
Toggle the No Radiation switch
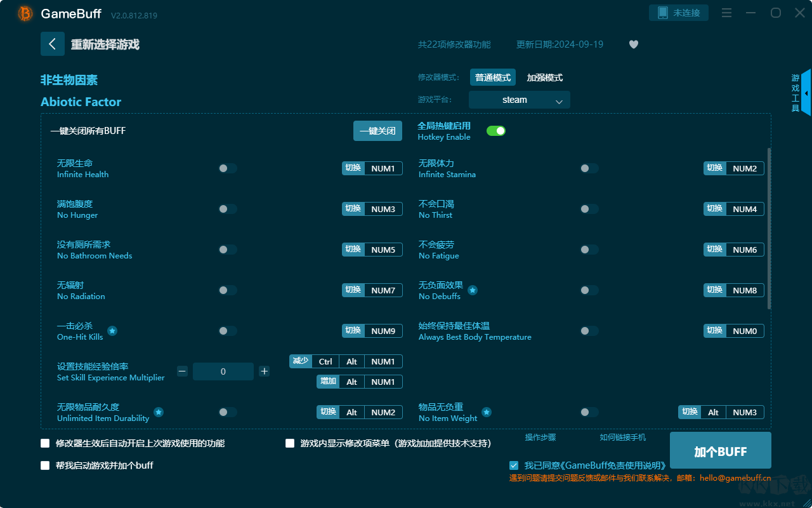(x=228, y=290)
